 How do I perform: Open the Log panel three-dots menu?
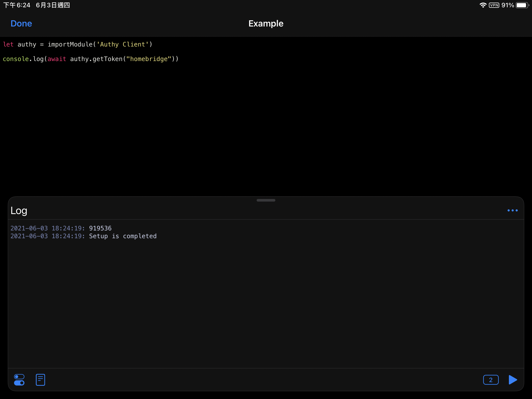[513, 210]
